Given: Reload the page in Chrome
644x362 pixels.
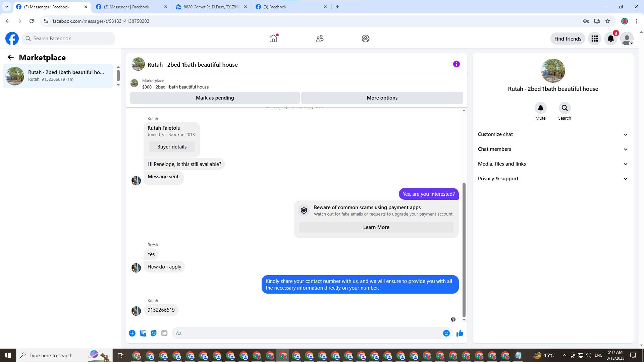Looking at the screenshot, I should (x=32, y=21).
